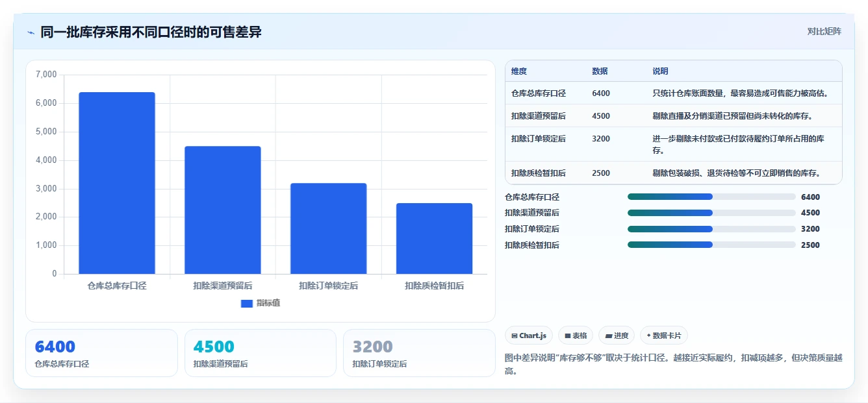Viewport: 868px width, 403px height.
Task: Click the Chart.js tag
Action: click(529, 336)
